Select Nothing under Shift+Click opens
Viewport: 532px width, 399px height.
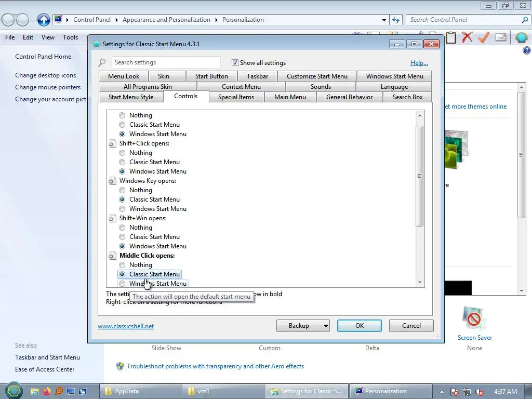(122, 153)
